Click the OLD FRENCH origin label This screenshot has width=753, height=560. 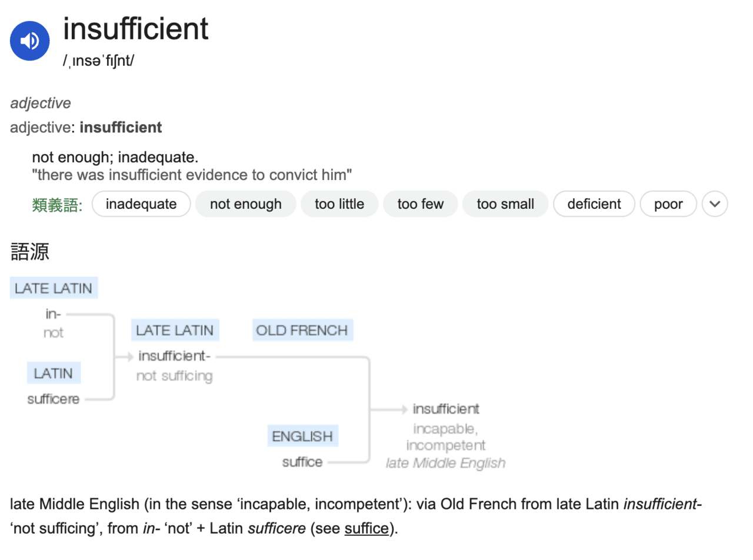[x=302, y=330]
